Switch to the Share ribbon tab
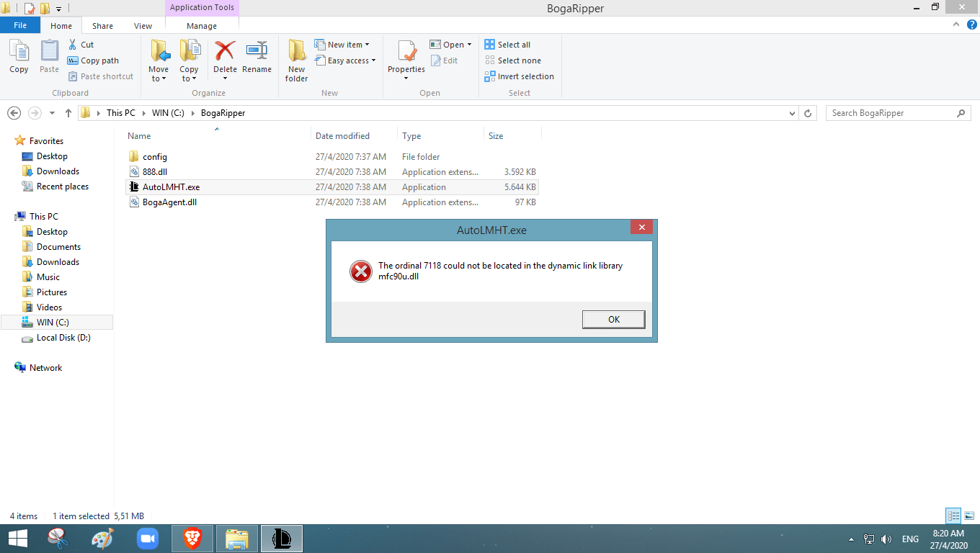 click(x=102, y=26)
